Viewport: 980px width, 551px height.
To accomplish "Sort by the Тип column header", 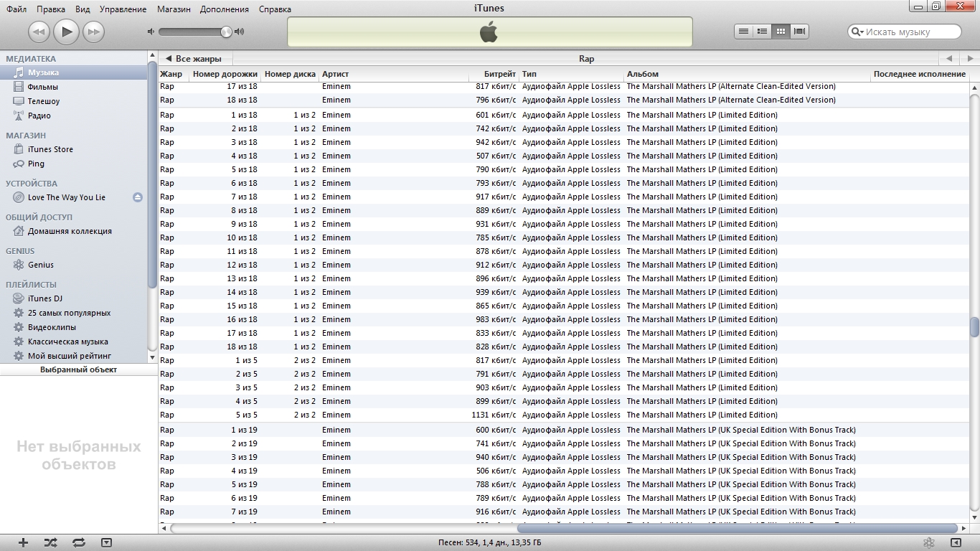I will [x=572, y=74].
